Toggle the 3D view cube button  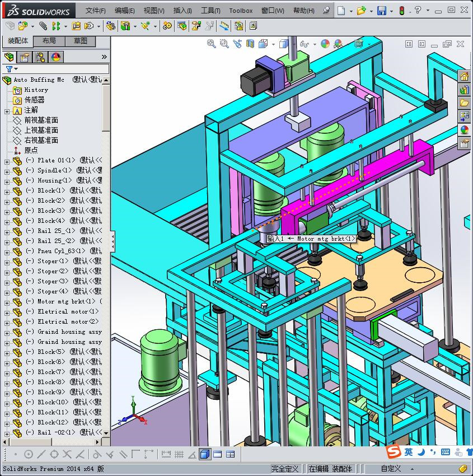coord(205,454)
